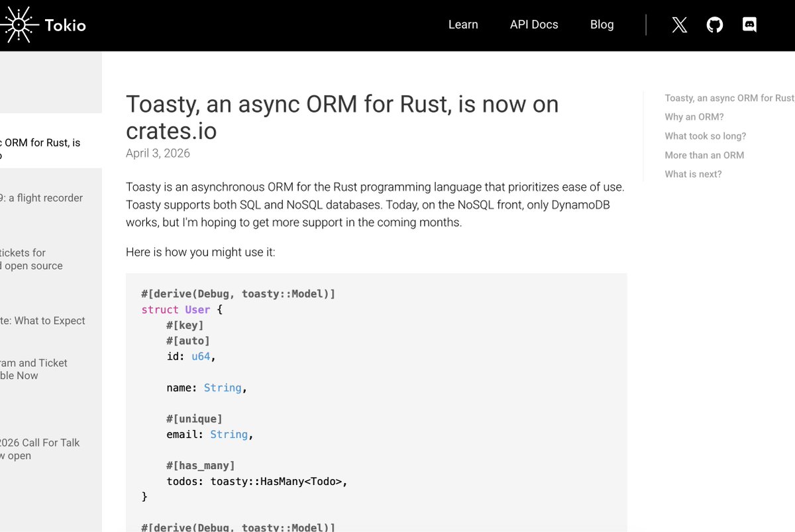Go to the "More than an ORM" section
795x532 pixels.
coord(704,155)
